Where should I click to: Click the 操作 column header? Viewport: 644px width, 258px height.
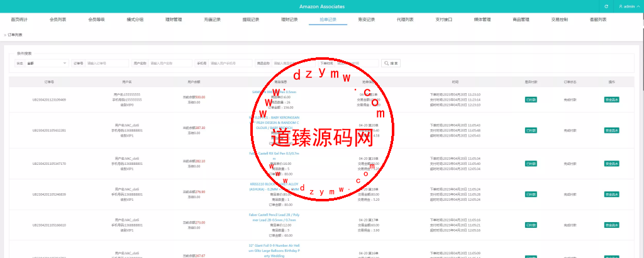click(x=611, y=82)
